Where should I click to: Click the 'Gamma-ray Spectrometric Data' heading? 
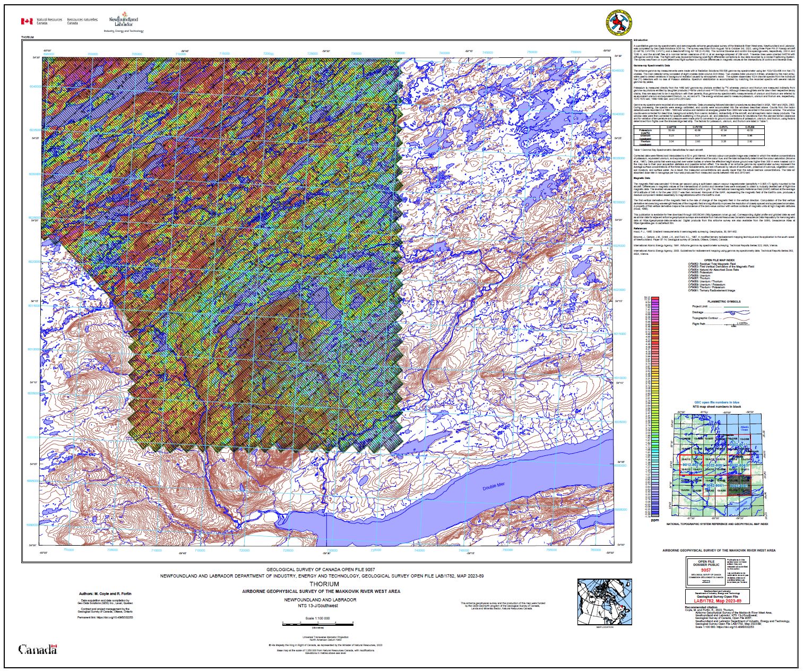[652, 66]
